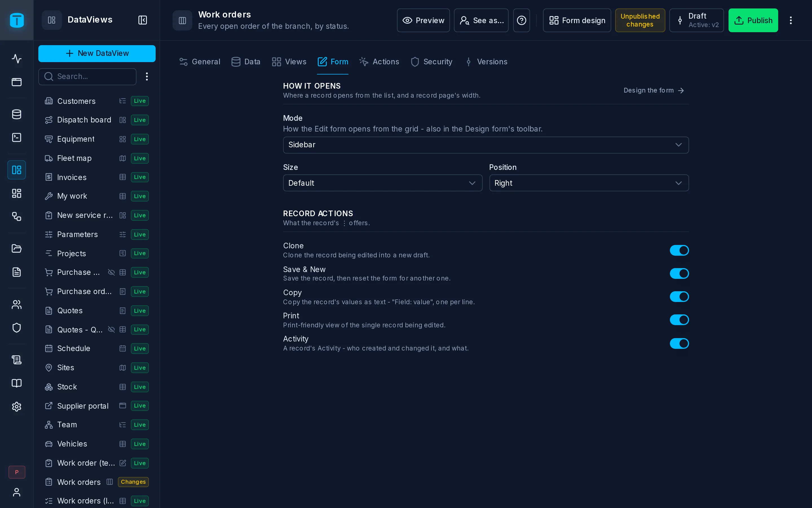
Task: Select Dispatch board in the DataViews list
Action: 97,120
